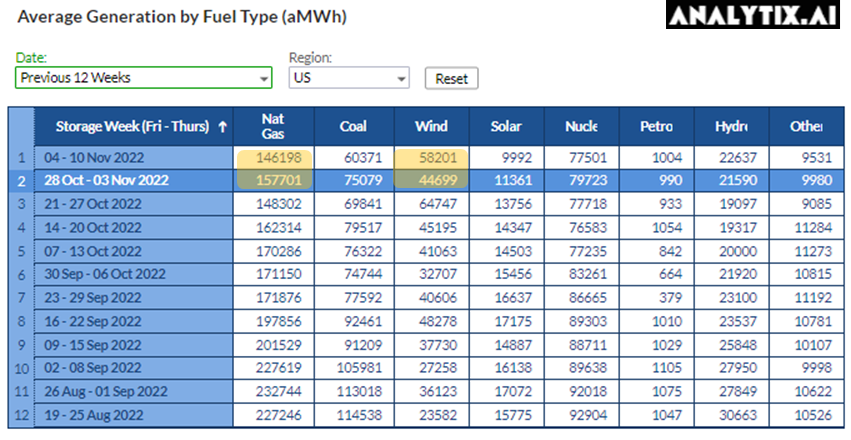851x440 pixels.
Task: Click row number 2 in the row header
Action: pyautogui.click(x=21, y=181)
